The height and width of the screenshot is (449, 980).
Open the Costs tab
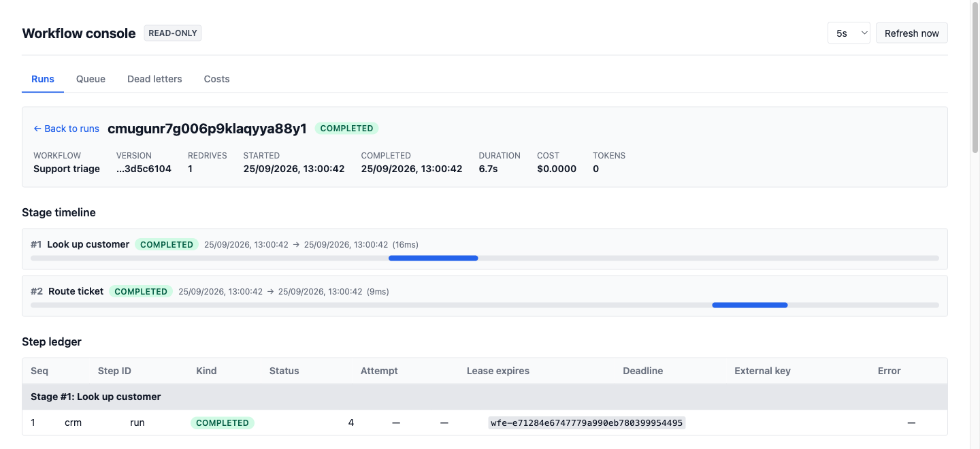pyautogui.click(x=216, y=79)
